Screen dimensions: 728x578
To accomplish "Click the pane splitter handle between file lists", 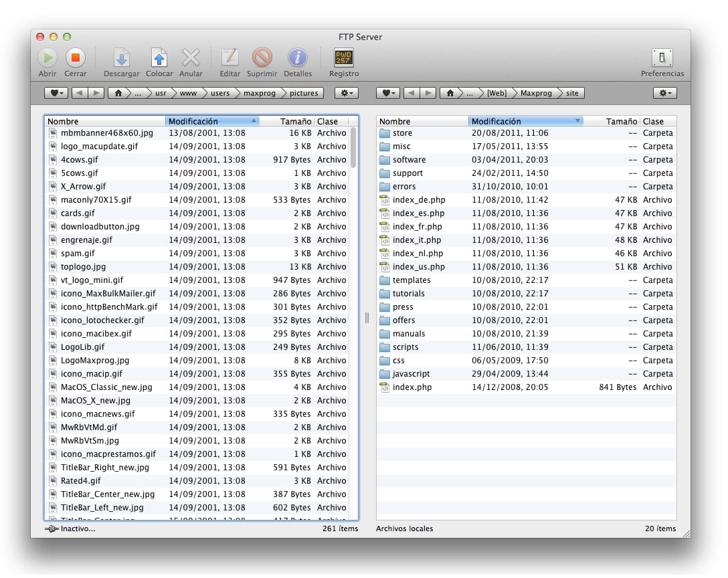I will (x=367, y=318).
